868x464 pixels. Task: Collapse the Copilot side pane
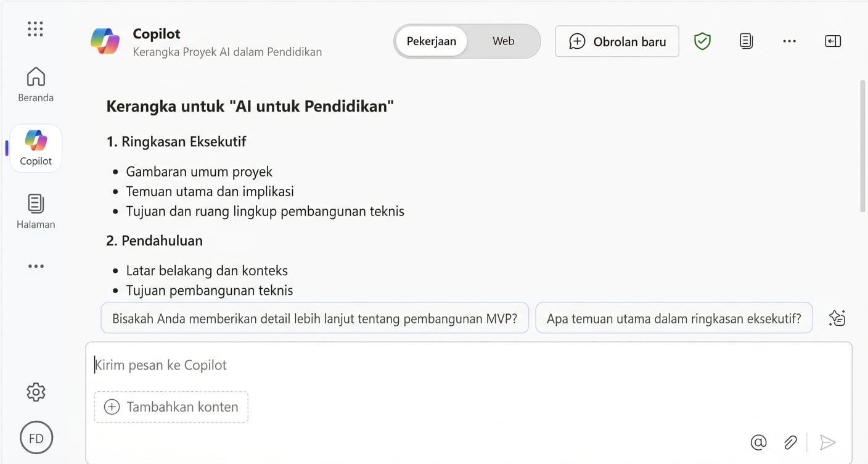833,41
